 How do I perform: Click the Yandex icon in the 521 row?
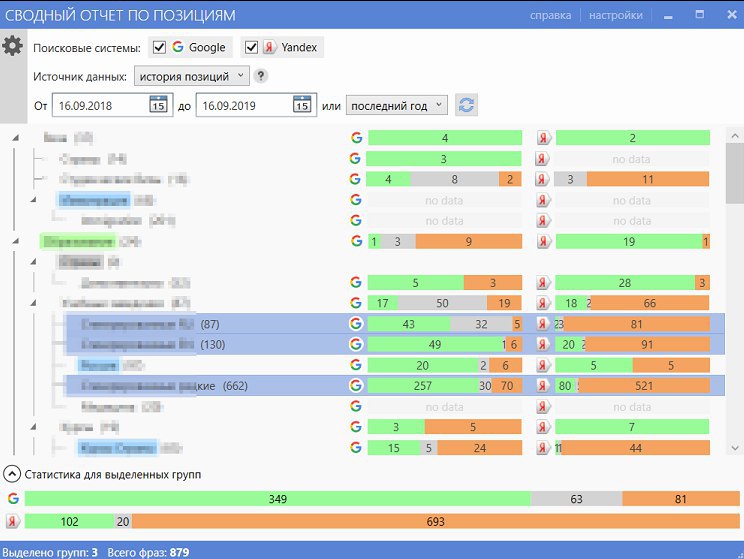coord(543,385)
